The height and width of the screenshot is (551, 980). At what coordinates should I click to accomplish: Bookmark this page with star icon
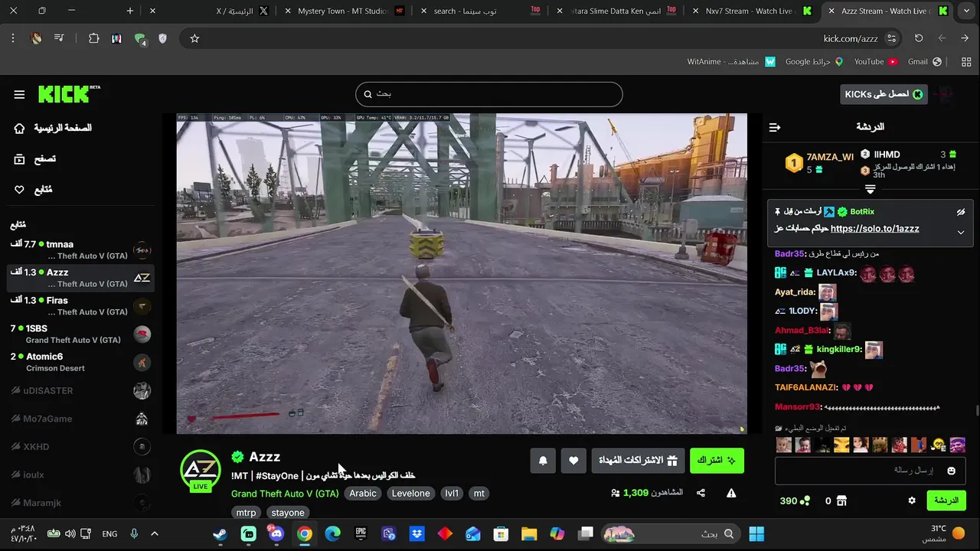pos(194,38)
